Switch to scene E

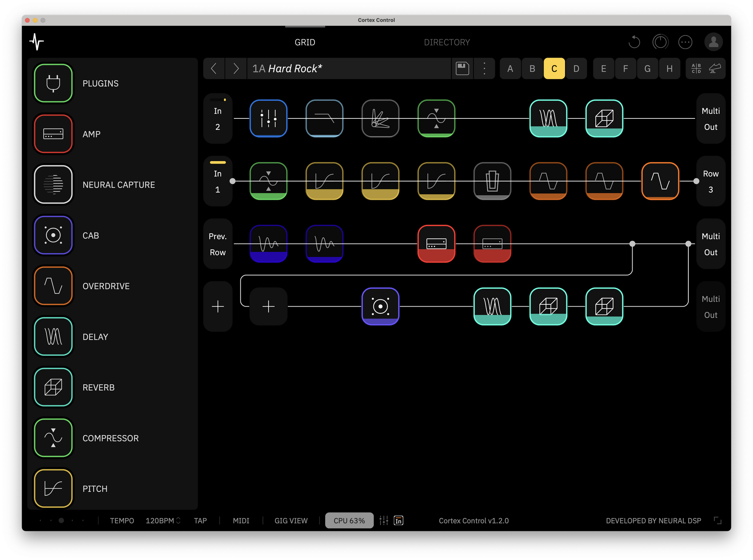(604, 69)
